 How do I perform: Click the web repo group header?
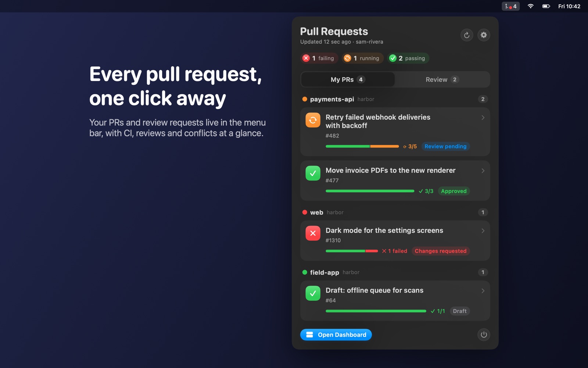[x=395, y=212]
